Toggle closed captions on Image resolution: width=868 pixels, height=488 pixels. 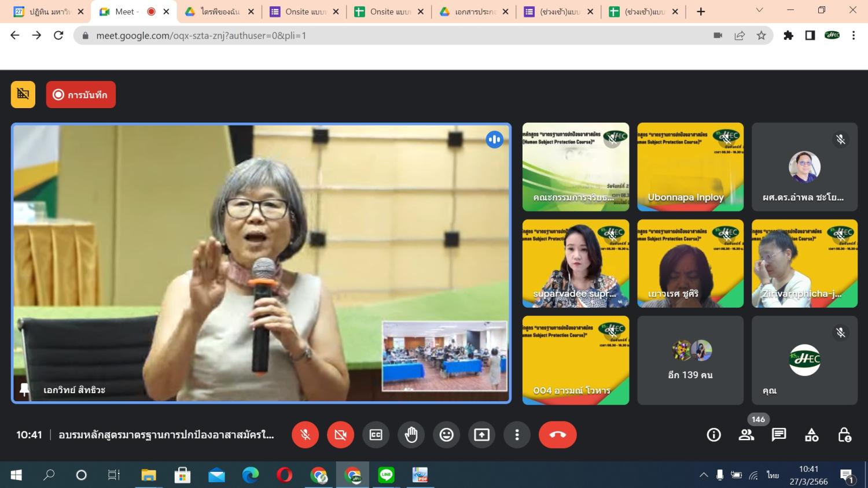[376, 435]
